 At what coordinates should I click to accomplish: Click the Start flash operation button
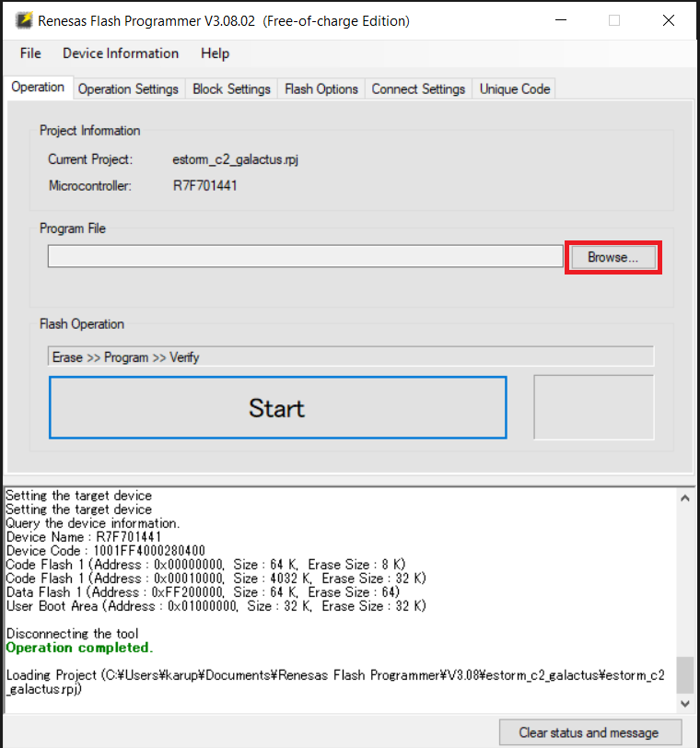coord(277,408)
